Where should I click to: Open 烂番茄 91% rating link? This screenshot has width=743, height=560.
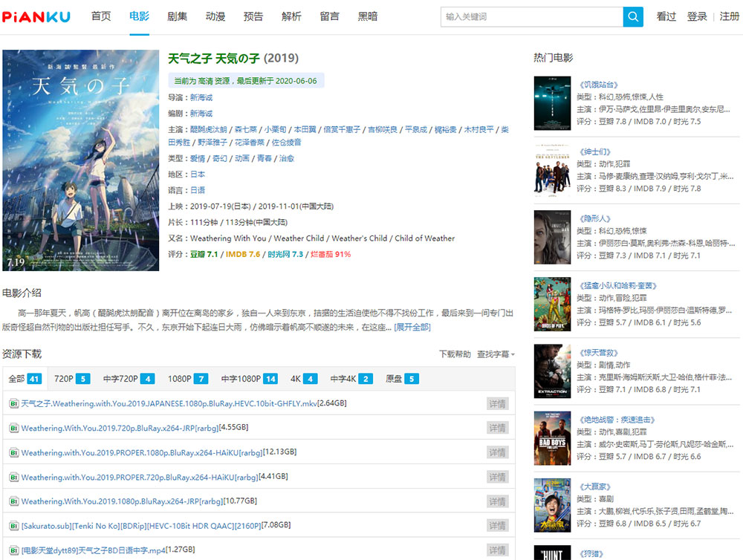tap(331, 255)
